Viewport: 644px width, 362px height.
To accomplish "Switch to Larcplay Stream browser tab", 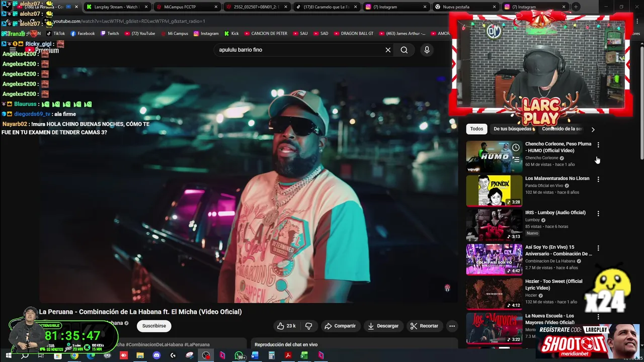I will click(117, 7).
